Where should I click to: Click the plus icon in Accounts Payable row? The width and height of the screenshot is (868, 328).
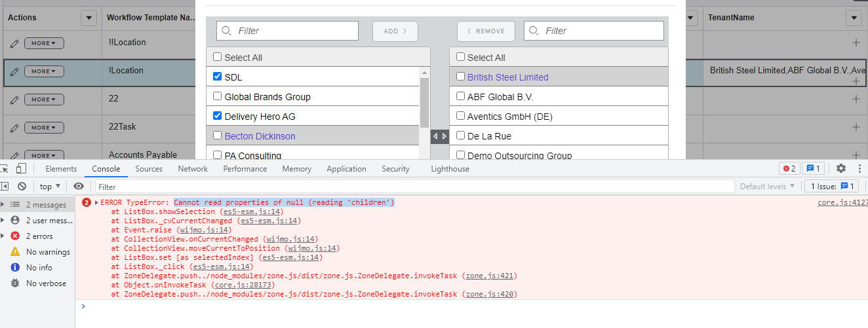pyautogui.click(x=856, y=155)
